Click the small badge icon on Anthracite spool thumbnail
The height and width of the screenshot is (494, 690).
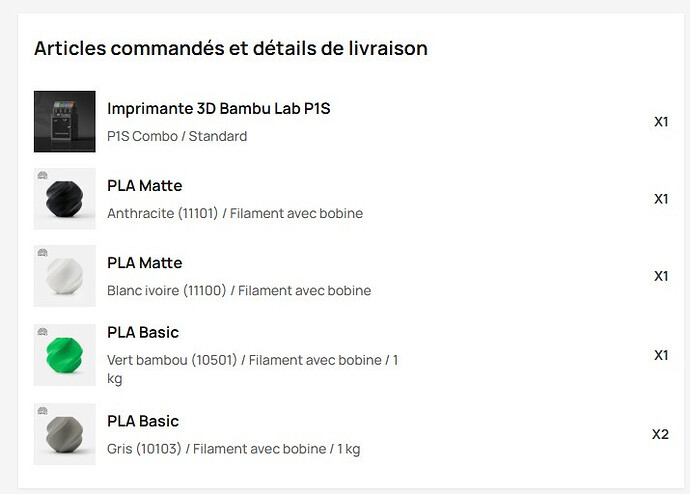tap(42, 175)
